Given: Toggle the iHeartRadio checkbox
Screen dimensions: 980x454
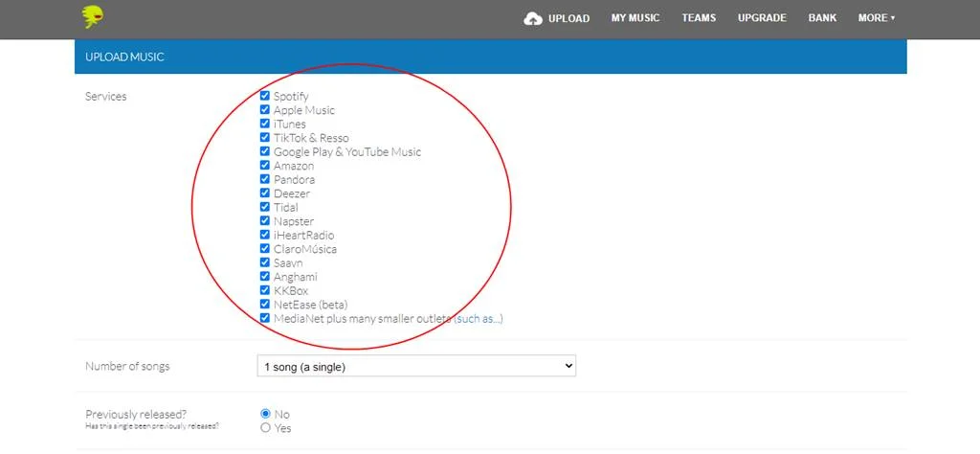Looking at the screenshot, I should tap(265, 235).
